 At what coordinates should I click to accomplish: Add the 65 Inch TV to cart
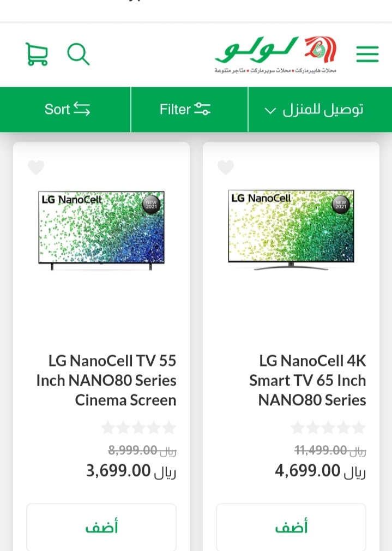pyautogui.click(x=291, y=527)
